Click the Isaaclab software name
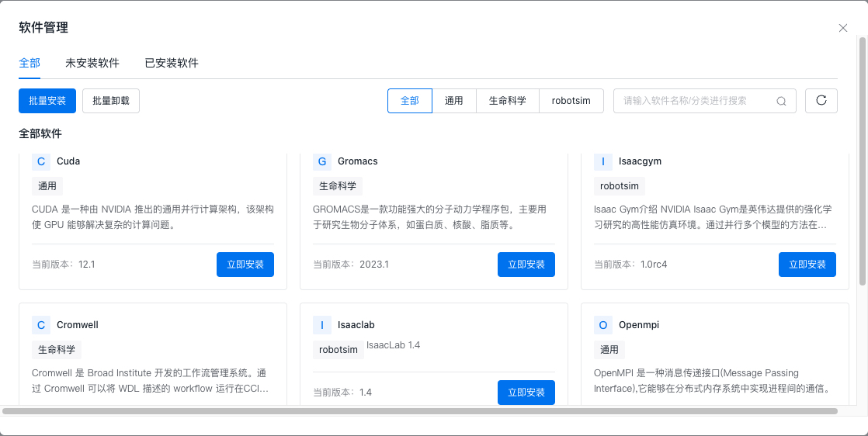868x436 pixels. pyautogui.click(x=356, y=325)
